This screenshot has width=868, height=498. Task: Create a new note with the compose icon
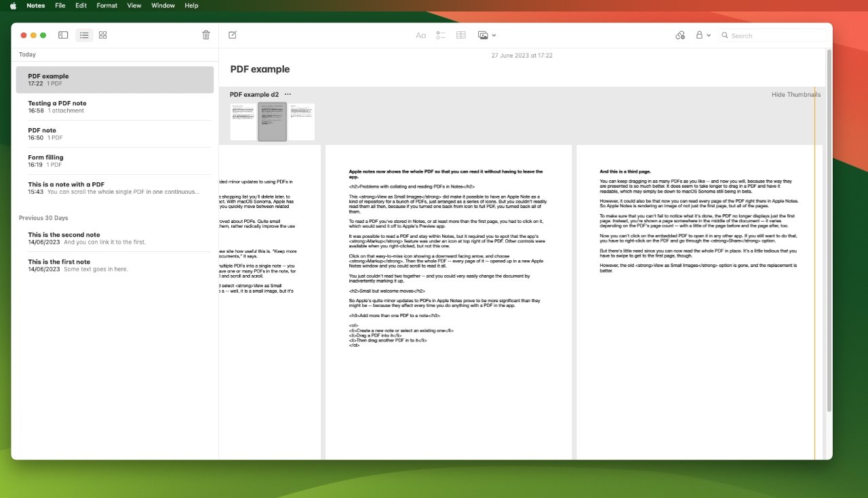(x=231, y=35)
